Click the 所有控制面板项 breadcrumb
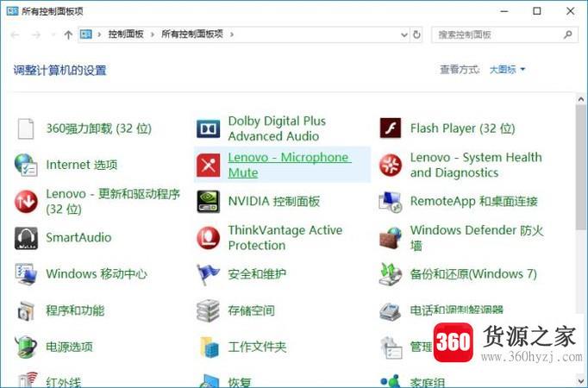This screenshot has height=388, width=588. tap(192, 34)
